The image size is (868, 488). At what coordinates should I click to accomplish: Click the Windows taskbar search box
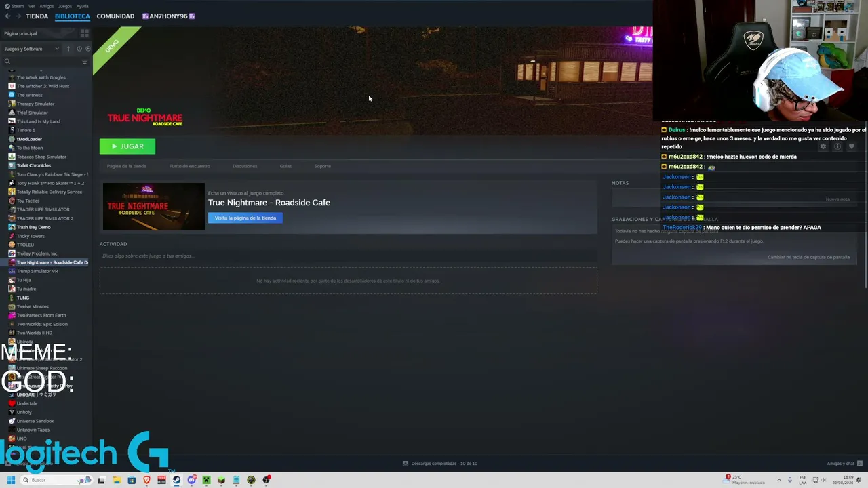point(57,480)
